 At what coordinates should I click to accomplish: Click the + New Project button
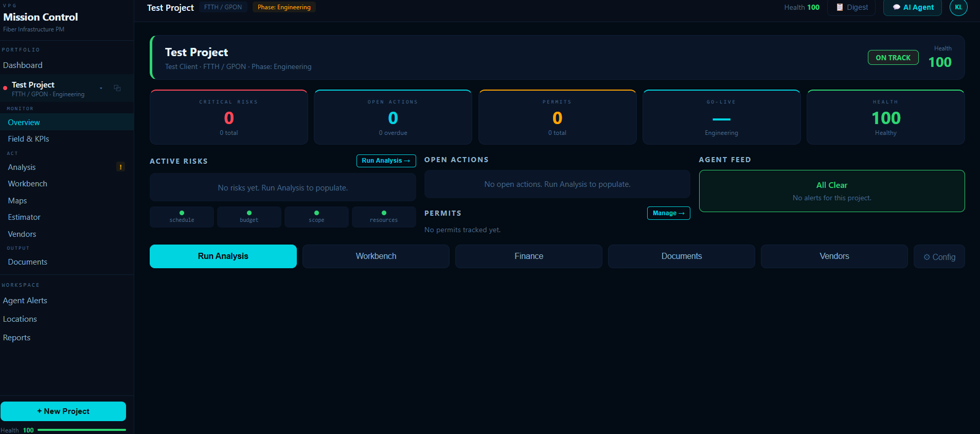coord(63,411)
